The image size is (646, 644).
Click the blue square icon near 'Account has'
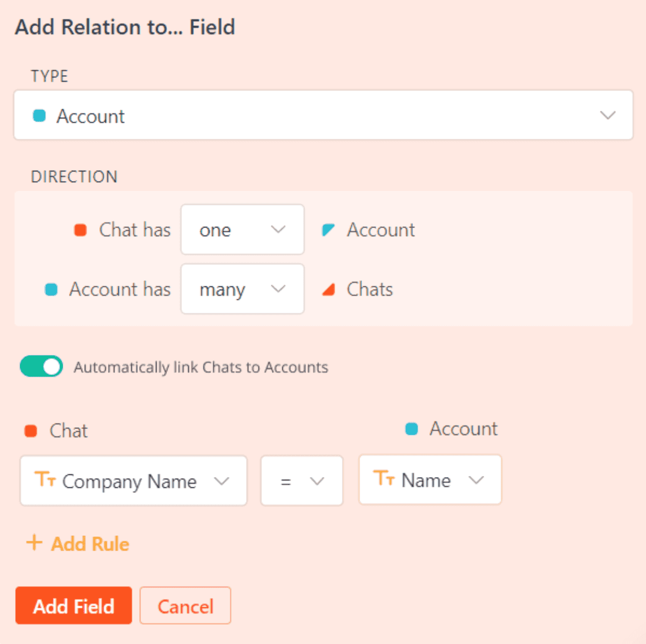51,289
